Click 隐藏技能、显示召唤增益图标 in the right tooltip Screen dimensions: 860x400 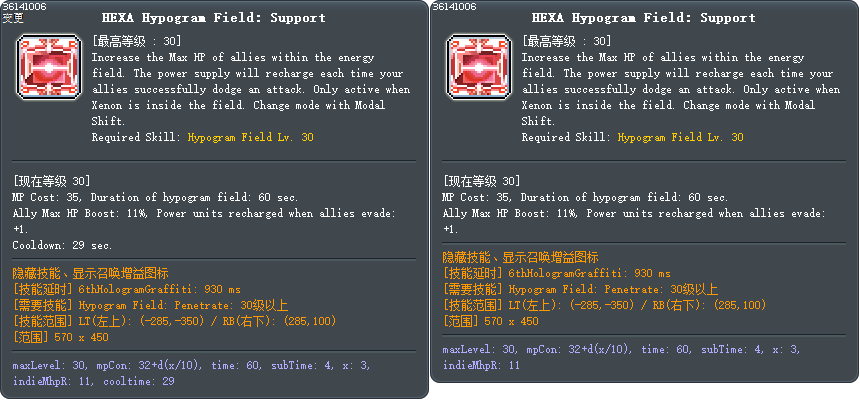521,257
